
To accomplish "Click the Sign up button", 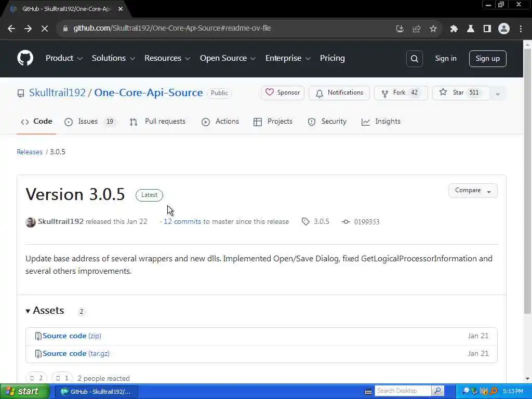I will click(x=487, y=59).
